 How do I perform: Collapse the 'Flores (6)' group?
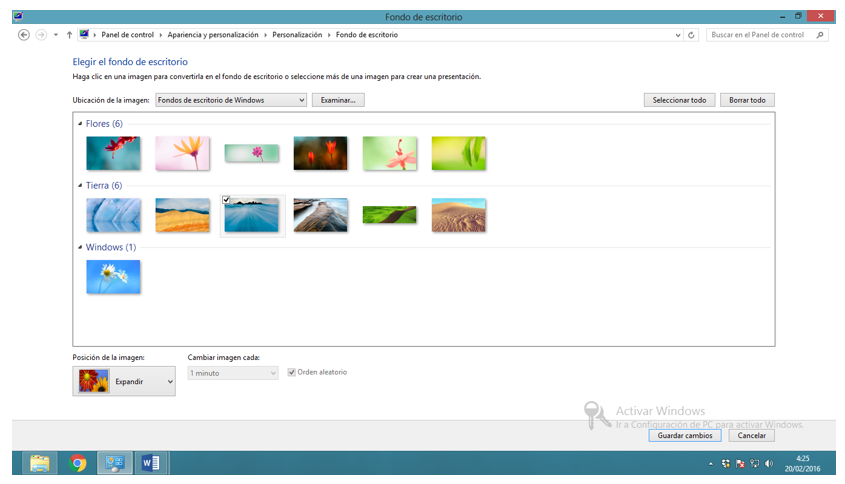click(x=80, y=124)
